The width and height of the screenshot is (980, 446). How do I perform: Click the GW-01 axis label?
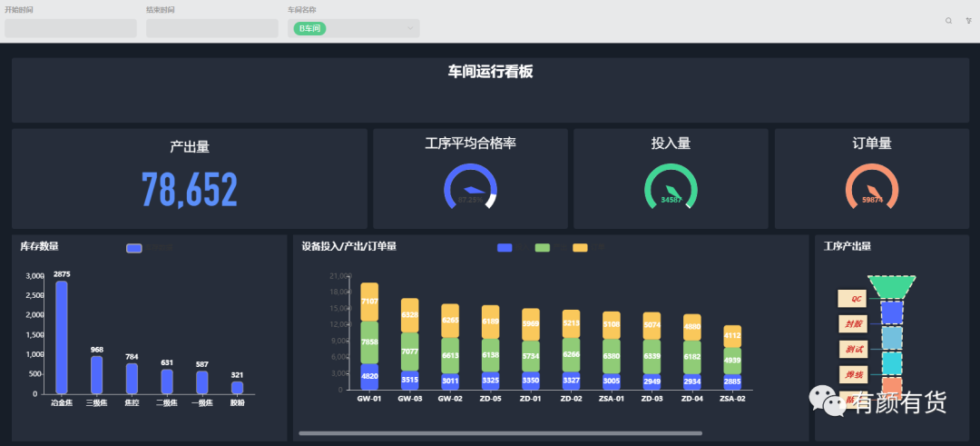coord(368,399)
